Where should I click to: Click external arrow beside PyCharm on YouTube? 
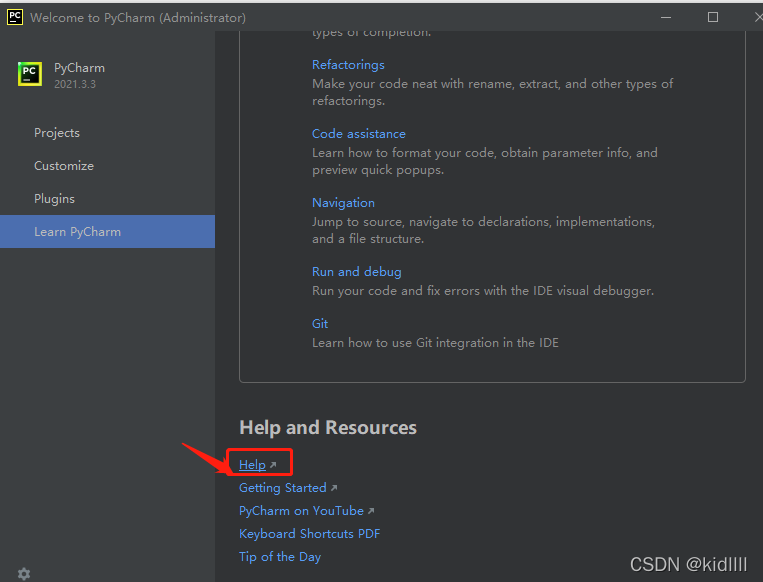click(x=371, y=511)
